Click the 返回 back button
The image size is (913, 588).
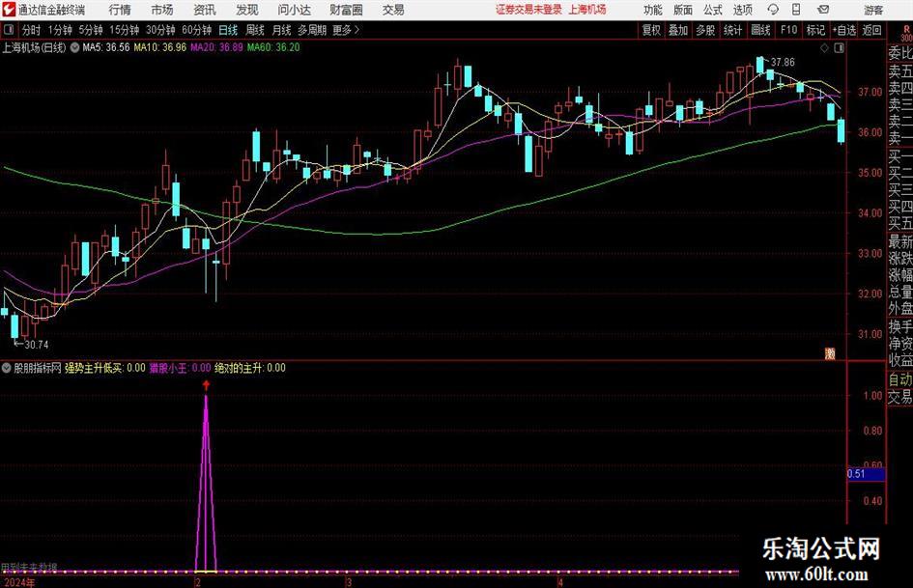[871, 30]
